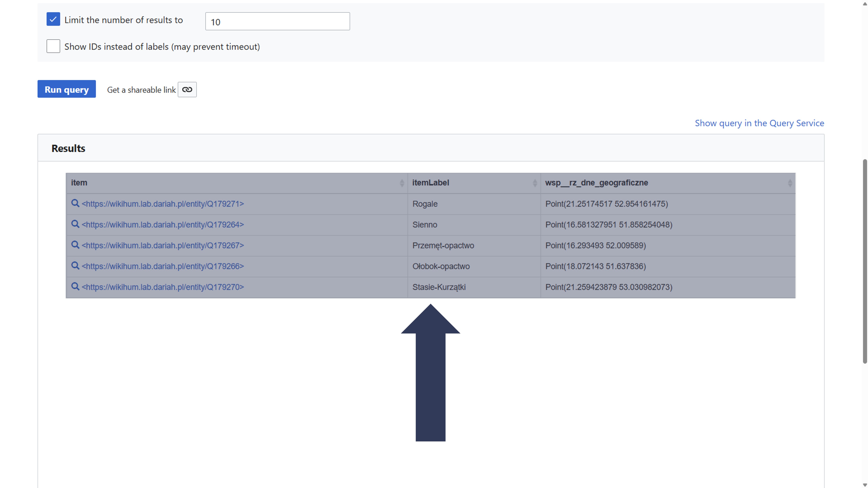Viewport: 868px width, 488px height.
Task: Click the itemLabel column header
Action: point(431,183)
